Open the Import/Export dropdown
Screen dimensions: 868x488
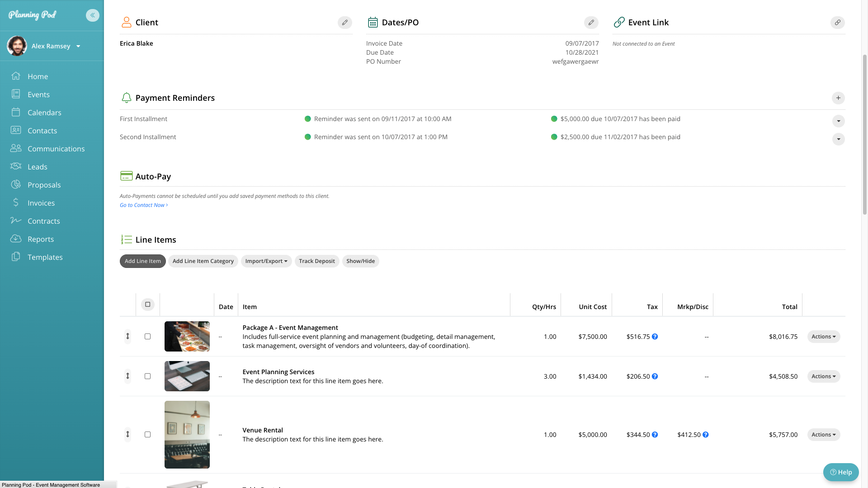[x=266, y=261]
